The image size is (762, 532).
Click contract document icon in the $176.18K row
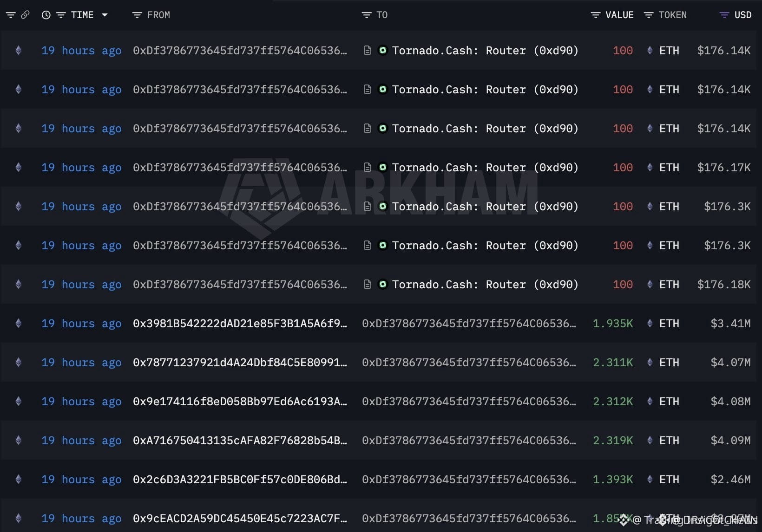[x=367, y=284]
